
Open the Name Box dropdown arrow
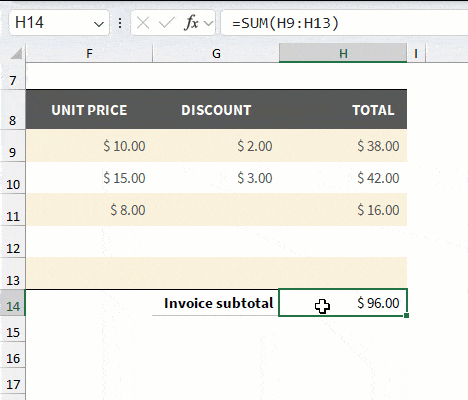point(99,24)
